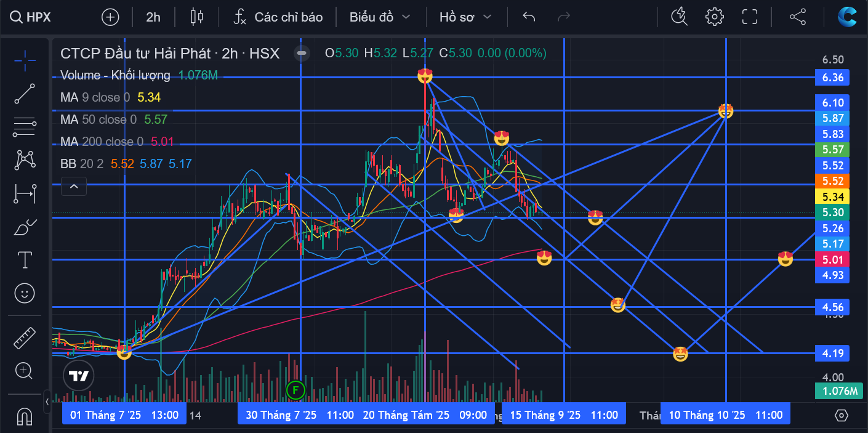Click the 01 Tháng 7 '25 13:00 time label
Screen dimensions: 868x433
pyautogui.click(x=124, y=415)
